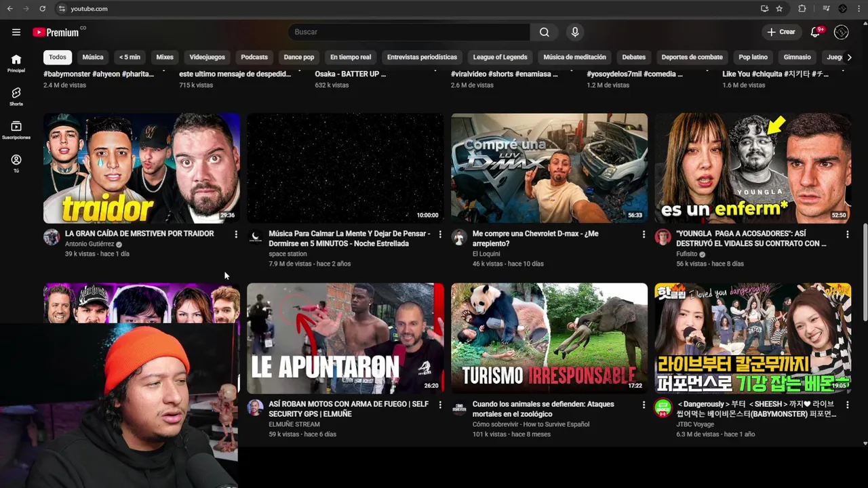Screen dimensions: 868x488
Task: Open title Me compre una Chevrolet D-max
Action: click(x=536, y=239)
